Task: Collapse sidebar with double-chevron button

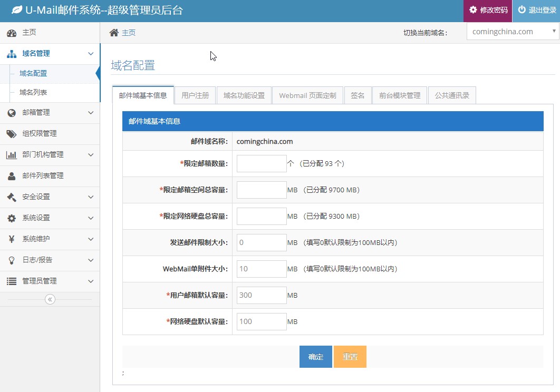Action: 50,299
